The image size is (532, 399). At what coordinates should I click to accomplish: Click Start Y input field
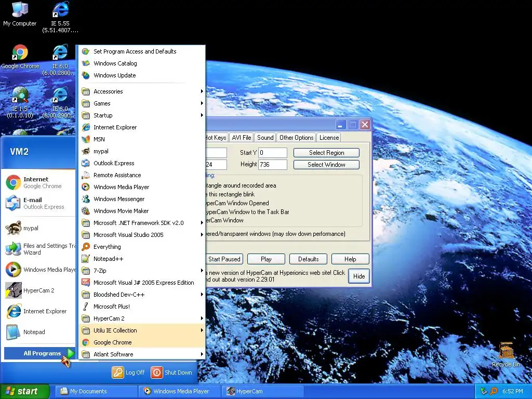pyautogui.click(x=273, y=153)
